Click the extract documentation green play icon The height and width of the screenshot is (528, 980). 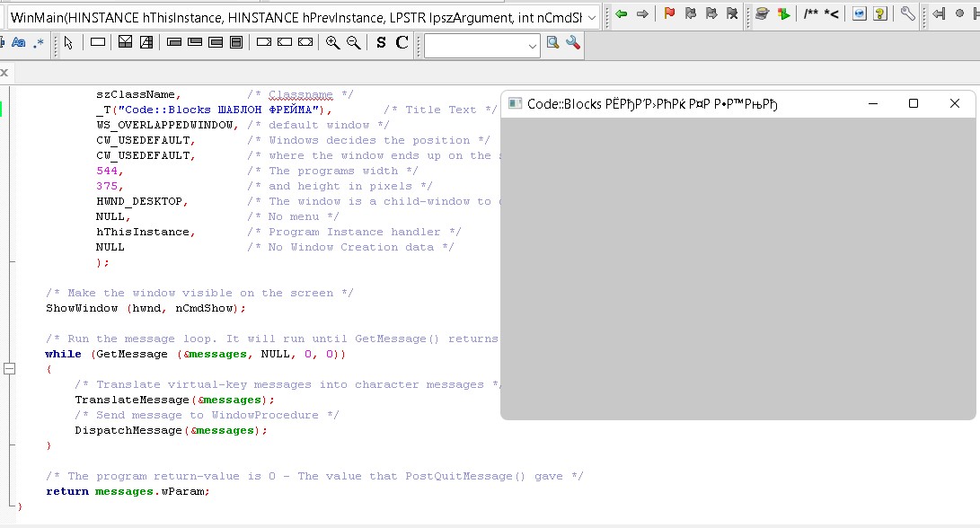783,13
